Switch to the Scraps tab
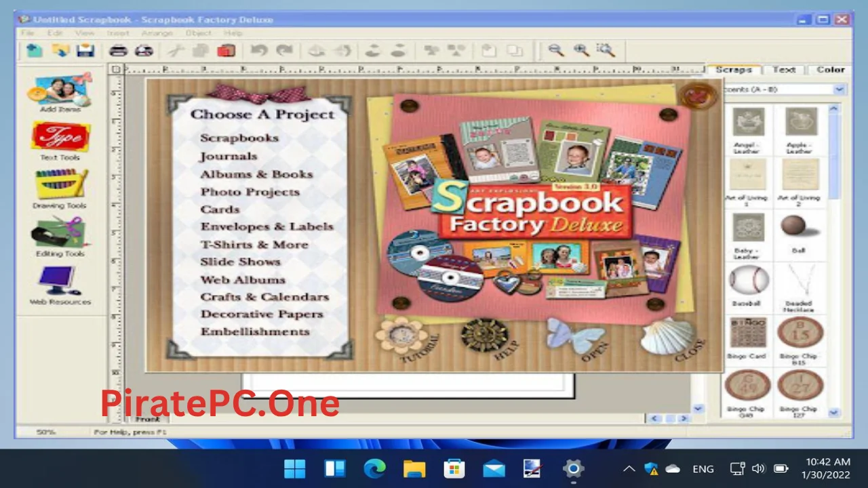Image resolution: width=868 pixels, height=488 pixels. click(x=733, y=69)
